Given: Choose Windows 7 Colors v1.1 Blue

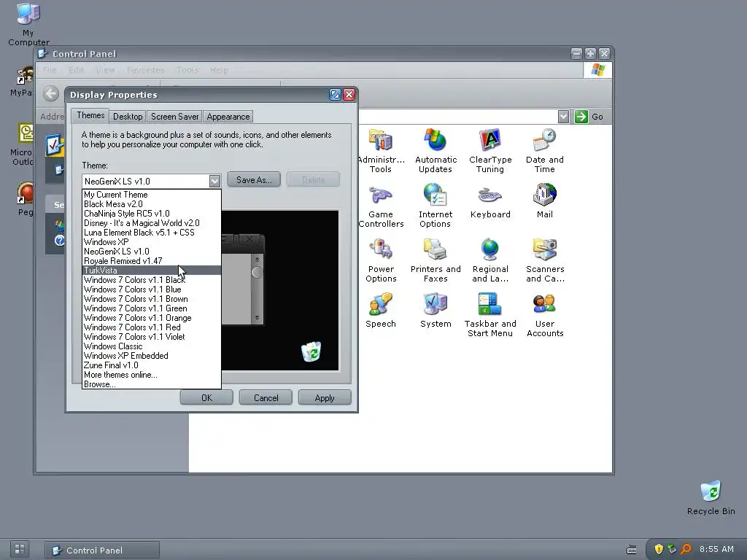Looking at the screenshot, I should [152, 289].
